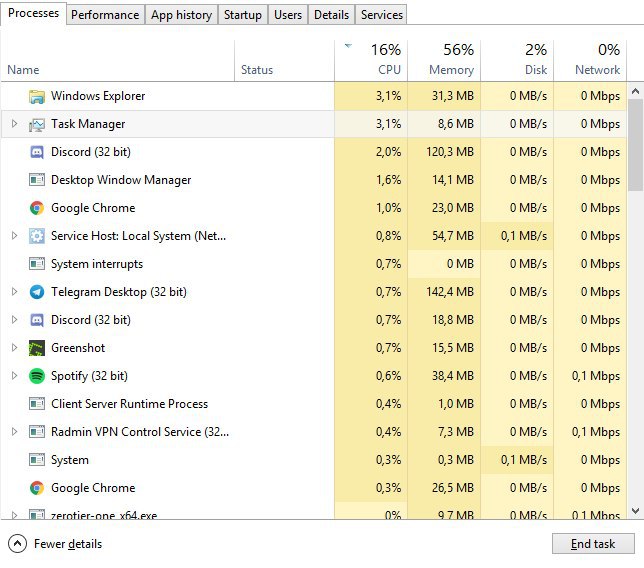Select the Windows Explorer row name
Viewport: 644px width, 568px height.
[98, 96]
